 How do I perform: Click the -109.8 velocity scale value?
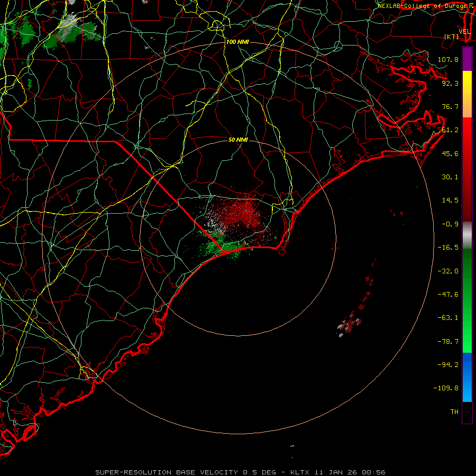[x=446, y=388]
